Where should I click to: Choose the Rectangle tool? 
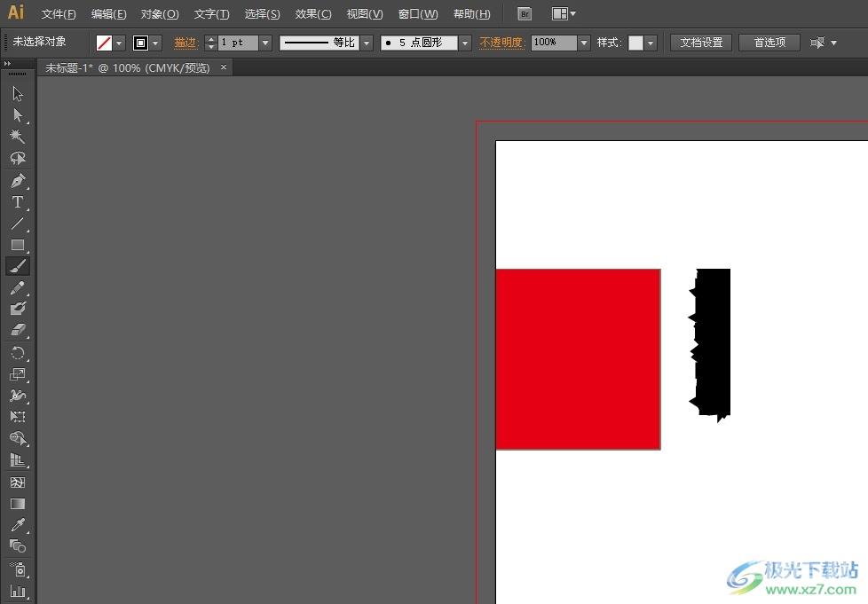(x=18, y=245)
